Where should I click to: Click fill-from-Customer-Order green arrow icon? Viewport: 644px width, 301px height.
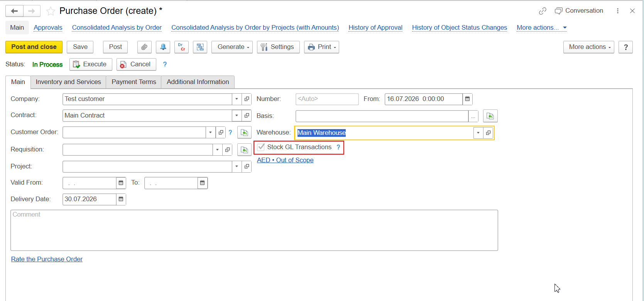pyautogui.click(x=244, y=132)
